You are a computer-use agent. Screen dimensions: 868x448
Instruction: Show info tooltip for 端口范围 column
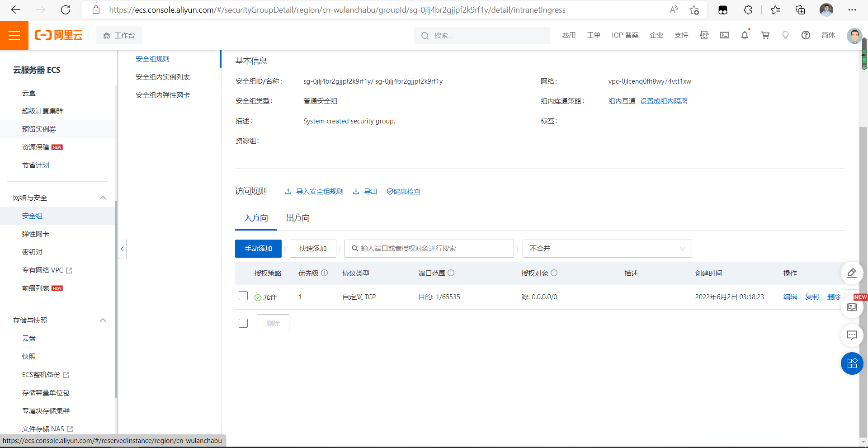point(451,273)
